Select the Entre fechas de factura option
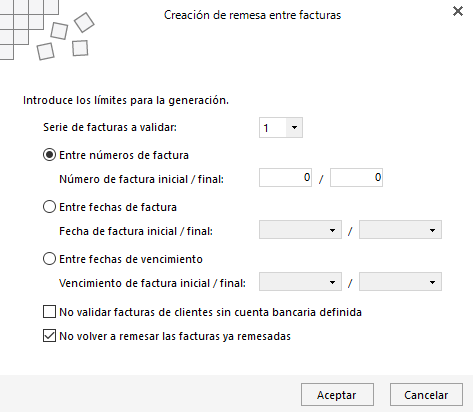 (49, 207)
